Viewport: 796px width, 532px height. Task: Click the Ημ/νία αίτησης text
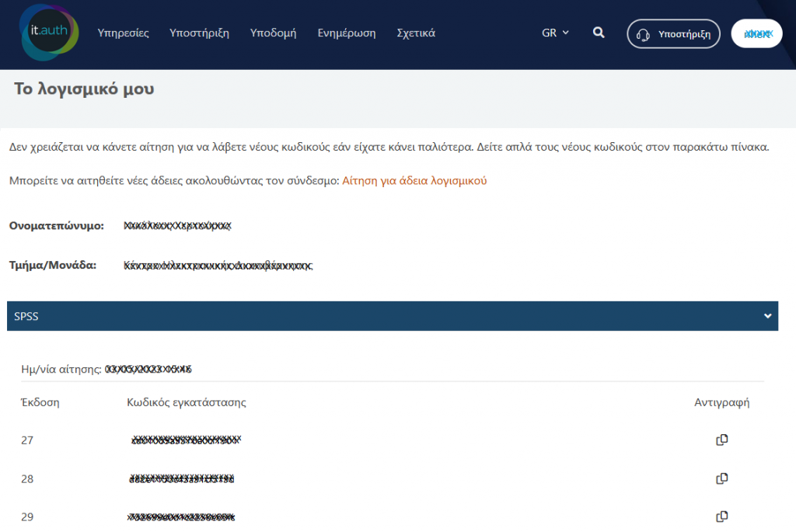tap(61, 369)
